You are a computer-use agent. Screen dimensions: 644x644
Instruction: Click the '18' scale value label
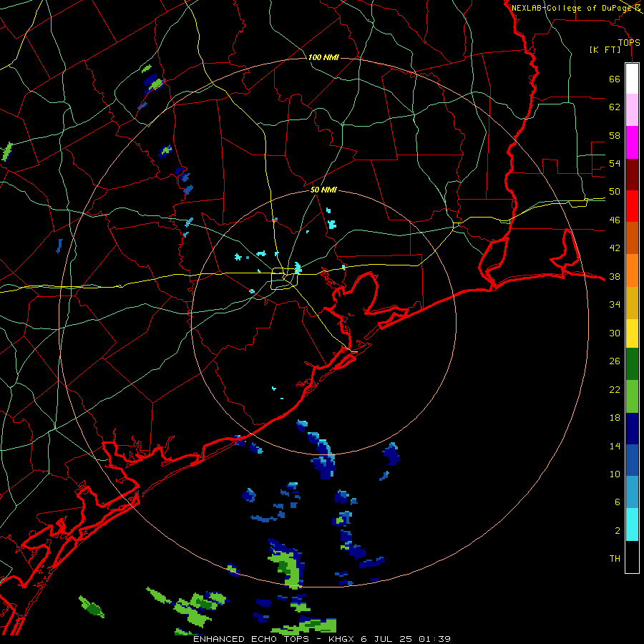coord(615,418)
